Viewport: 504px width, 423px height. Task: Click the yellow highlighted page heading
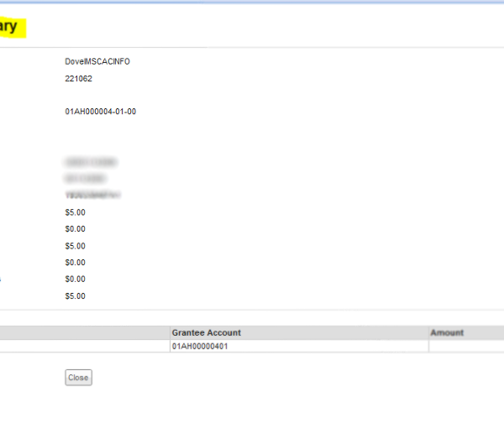tap(10, 26)
